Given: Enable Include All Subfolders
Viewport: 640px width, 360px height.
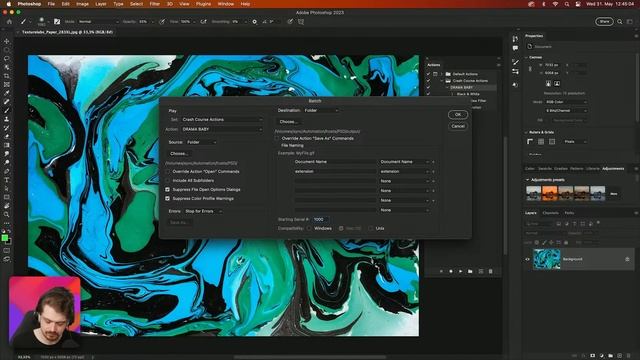Looking at the screenshot, I should click(167, 180).
